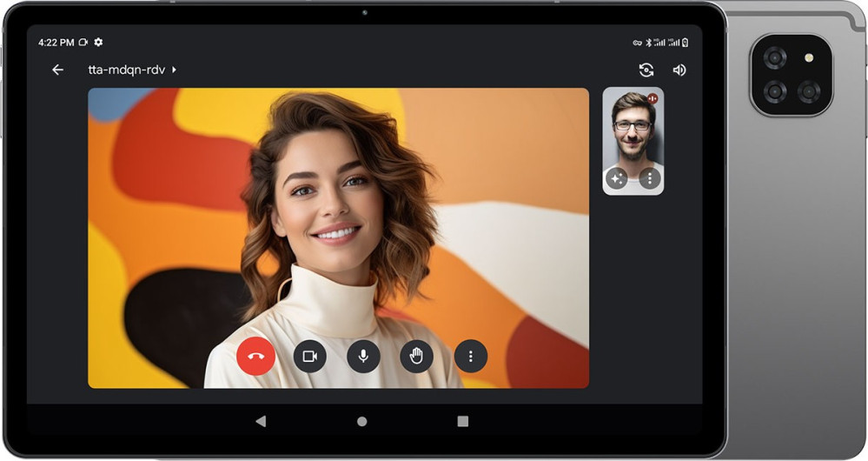Open self-view tile's three-dot menu
The image size is (868, 461).
tap(650, 178)
